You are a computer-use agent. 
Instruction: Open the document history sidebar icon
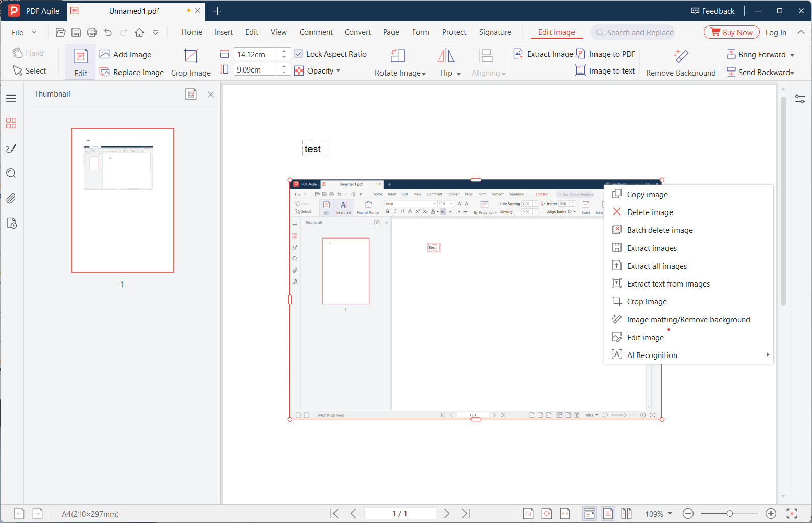click(11, 223)
